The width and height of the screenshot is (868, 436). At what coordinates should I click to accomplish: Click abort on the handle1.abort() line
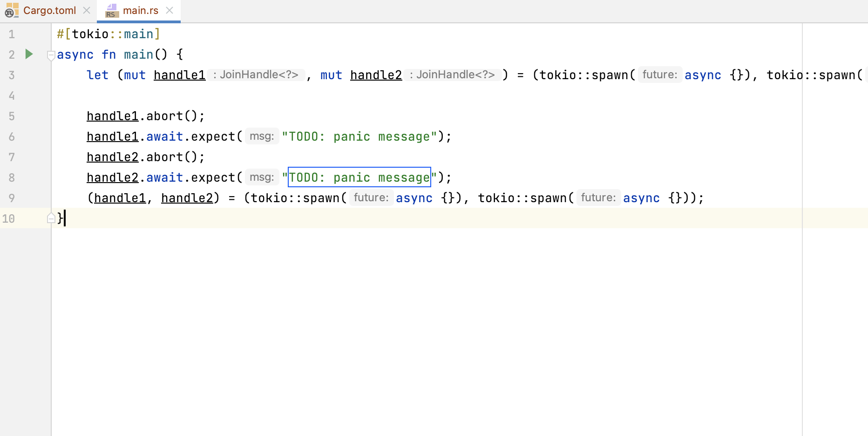(x=165, y=116)
